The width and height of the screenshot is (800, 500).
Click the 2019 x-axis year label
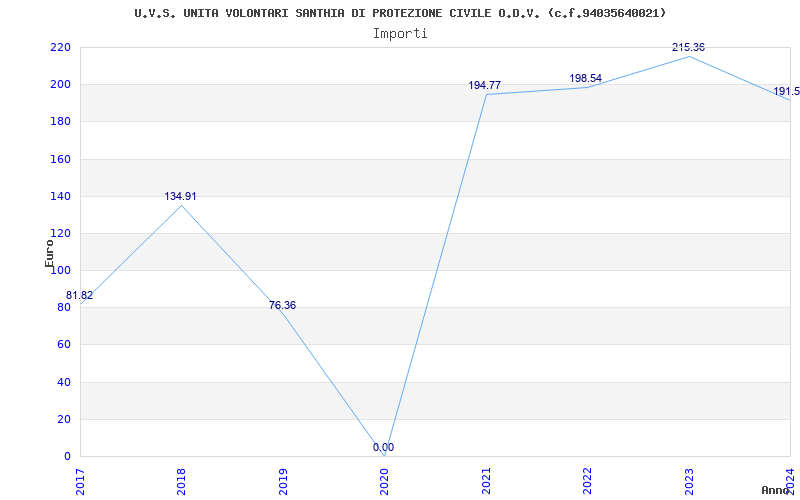click(283, 481)
